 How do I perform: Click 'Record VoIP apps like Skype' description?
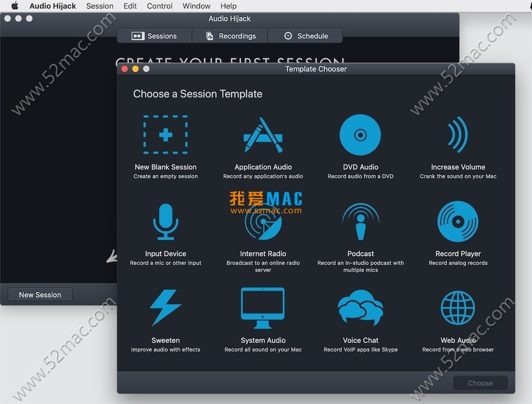pos(361,349)
